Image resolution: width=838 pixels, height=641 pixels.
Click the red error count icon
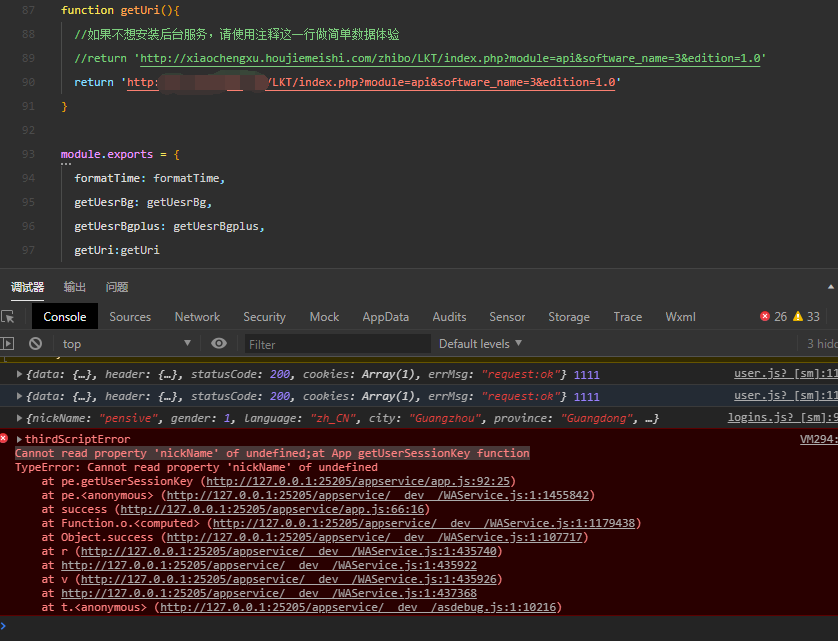765,316
